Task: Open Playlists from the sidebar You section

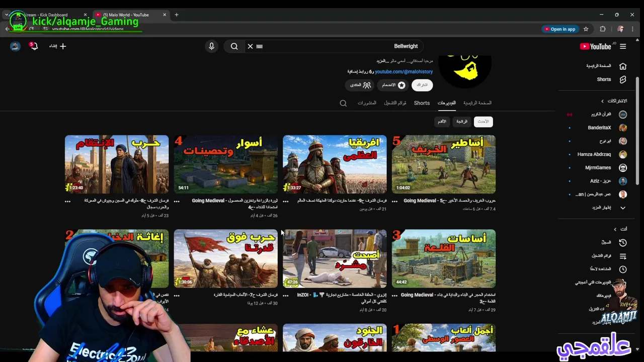Action: click(609, 256)
